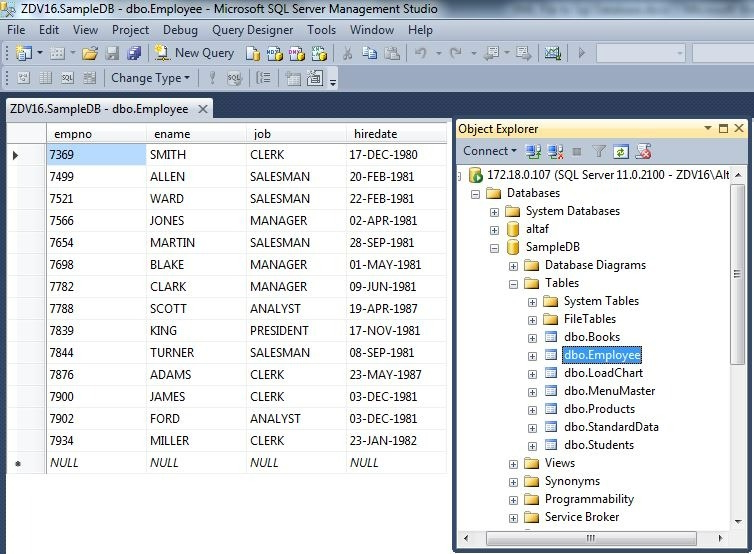The height and width of the screenshot is (554, 754).
Task: Open Query Designer toolbar options arrow
Action: coord(332,83)
